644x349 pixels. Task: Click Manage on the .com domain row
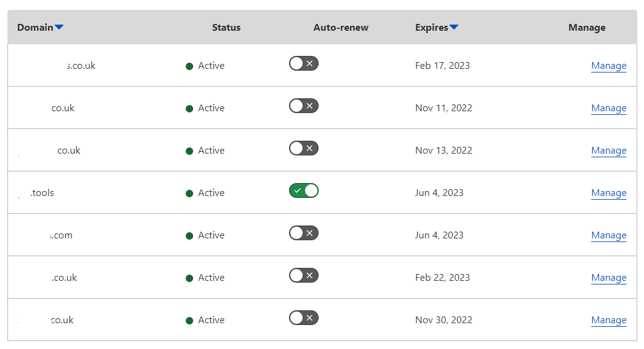(x=608, y=235)
